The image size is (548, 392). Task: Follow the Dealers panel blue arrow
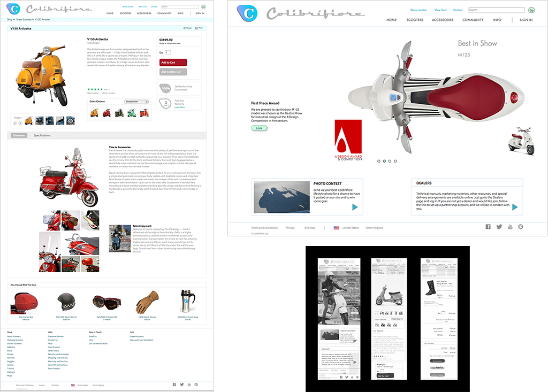pos(515,207)
